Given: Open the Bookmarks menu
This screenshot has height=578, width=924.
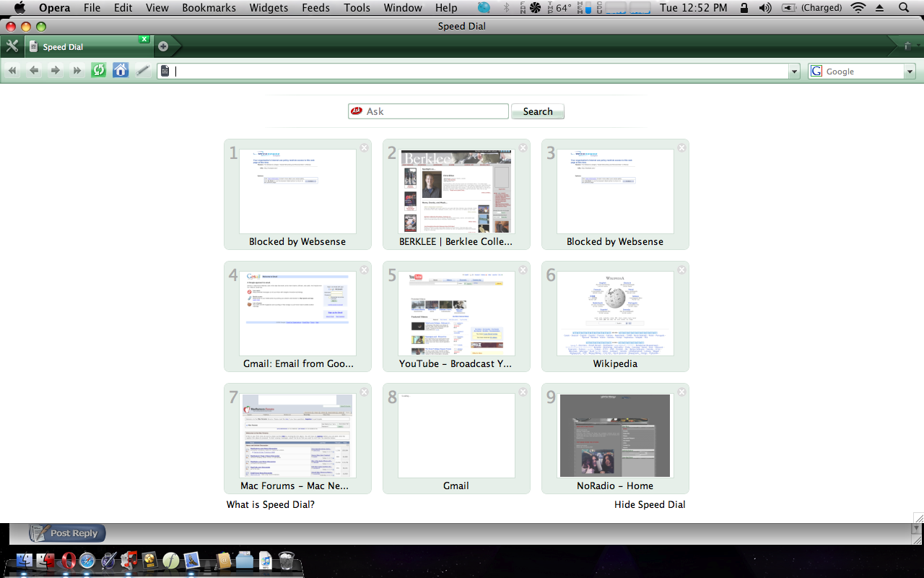Looking at the screenshot, I should coord(209,8).
